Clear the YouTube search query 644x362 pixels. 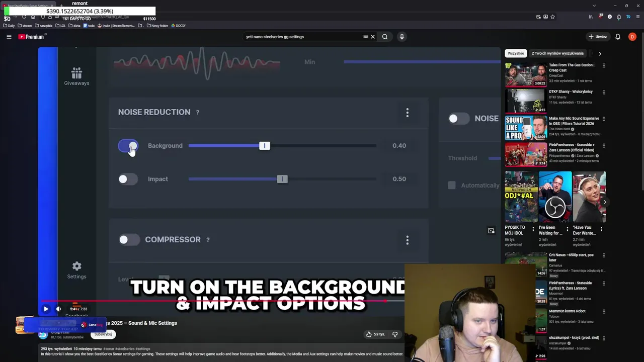click(x=373, y=37)
